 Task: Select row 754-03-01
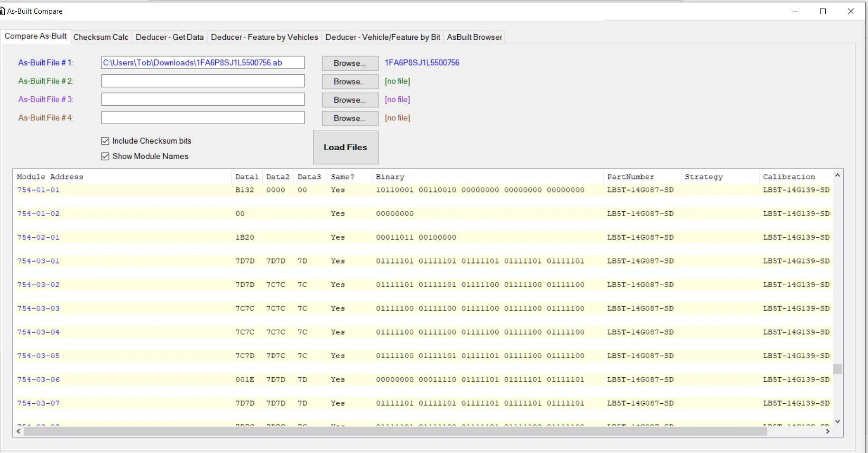point(424,261)
